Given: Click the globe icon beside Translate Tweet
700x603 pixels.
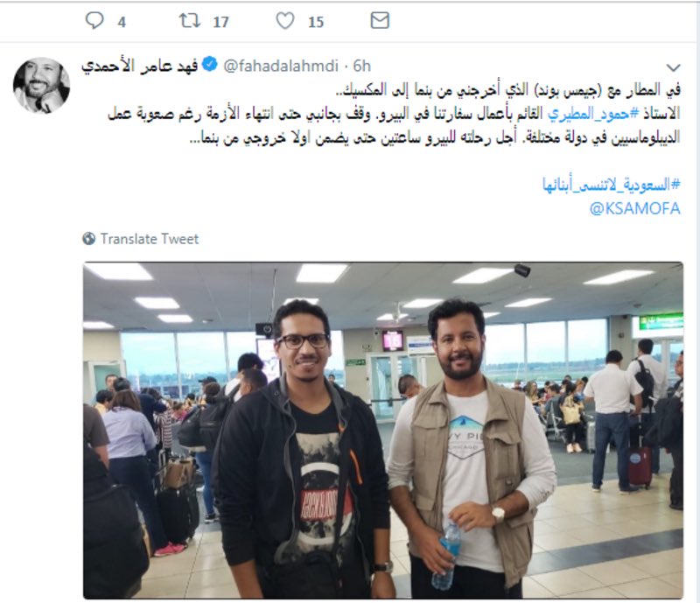Looking at the screenshot, I should 89,239.
